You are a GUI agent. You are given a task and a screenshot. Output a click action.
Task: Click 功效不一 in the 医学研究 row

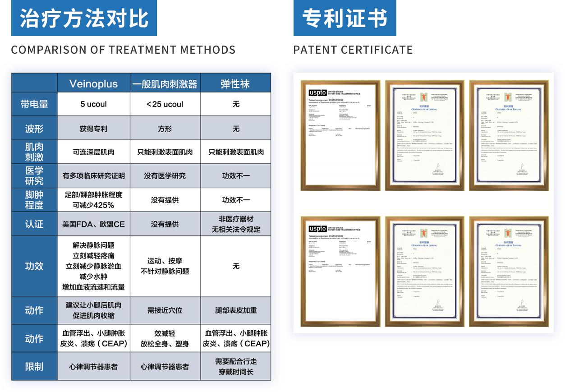(235, 176)
